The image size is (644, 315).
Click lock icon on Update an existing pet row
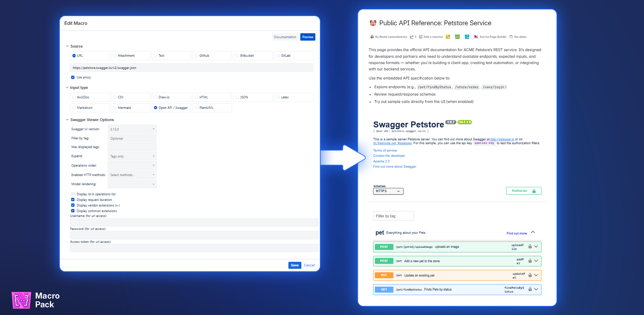(x=530, y=275)
